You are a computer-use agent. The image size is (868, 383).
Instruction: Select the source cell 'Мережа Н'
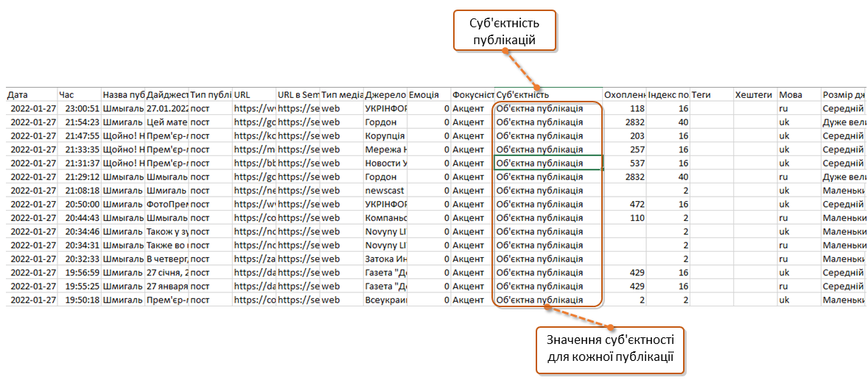click(385, 150)
